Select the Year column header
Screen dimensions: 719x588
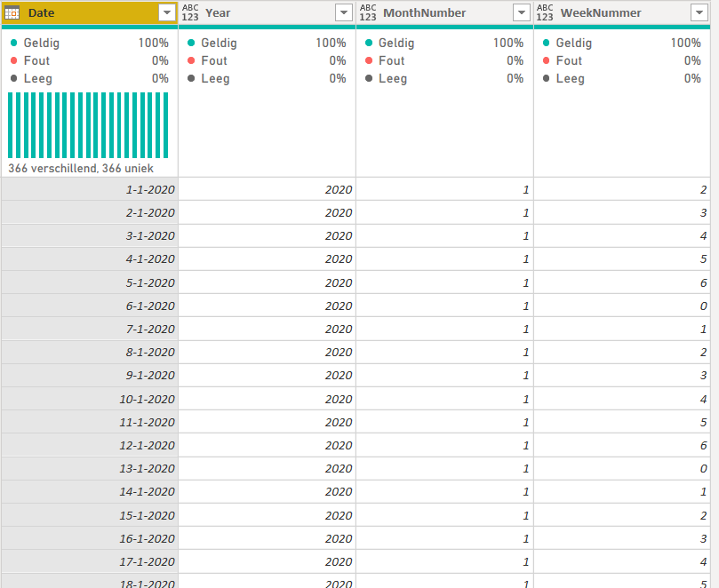(x=267, y=12)
